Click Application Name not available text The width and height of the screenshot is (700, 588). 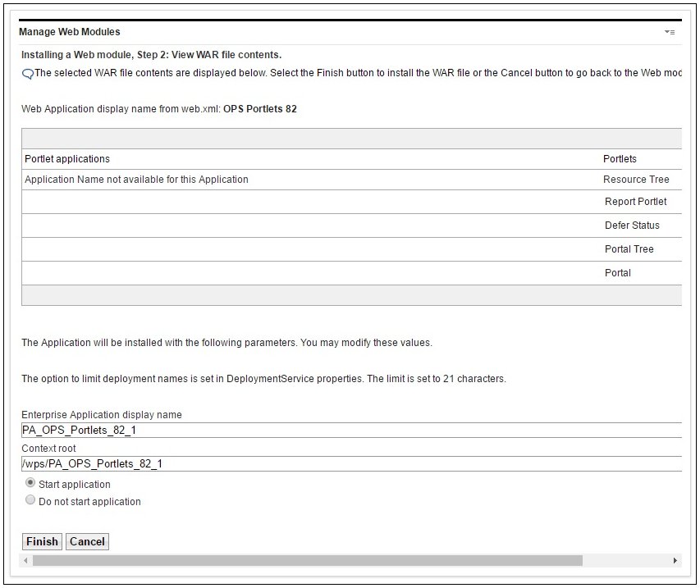point(136,180)
